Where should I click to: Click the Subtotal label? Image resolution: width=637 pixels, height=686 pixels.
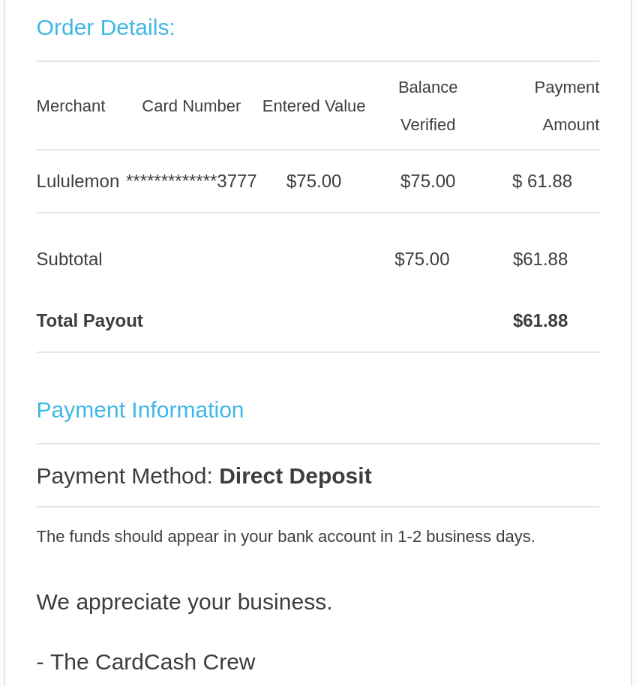[69, 259]
